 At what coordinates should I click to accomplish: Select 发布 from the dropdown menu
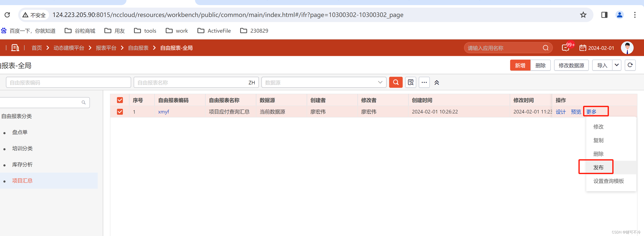[x=598, y=167]
